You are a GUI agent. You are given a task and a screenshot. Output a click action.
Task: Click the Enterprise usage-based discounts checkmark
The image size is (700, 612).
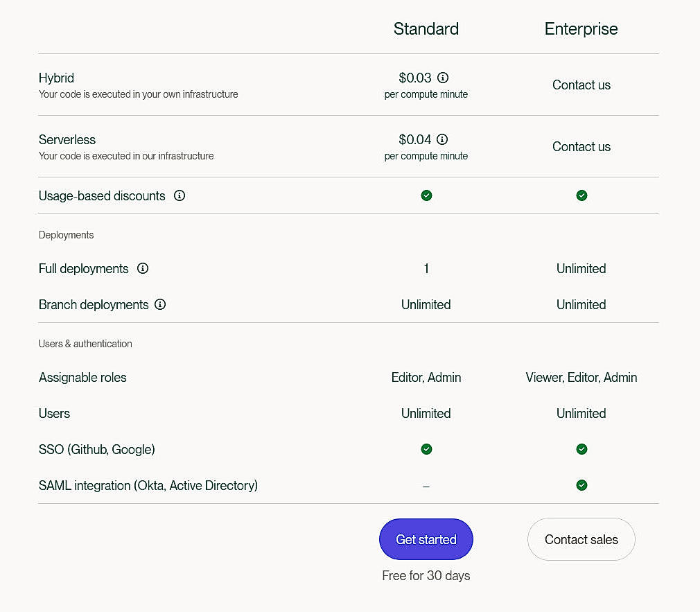pyautogui.click(x=581, y=195)
